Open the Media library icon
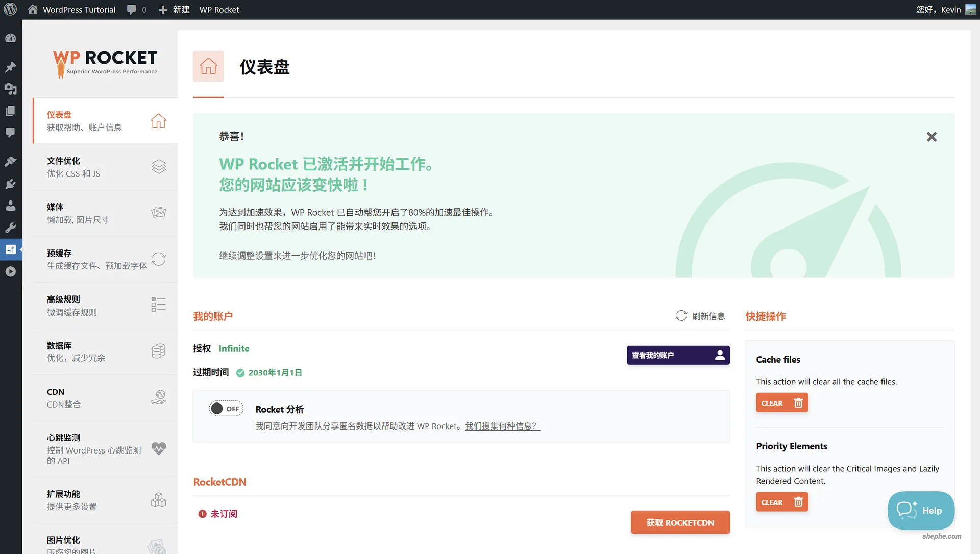Viewport: 980px width, 554px height. [11, 89]
